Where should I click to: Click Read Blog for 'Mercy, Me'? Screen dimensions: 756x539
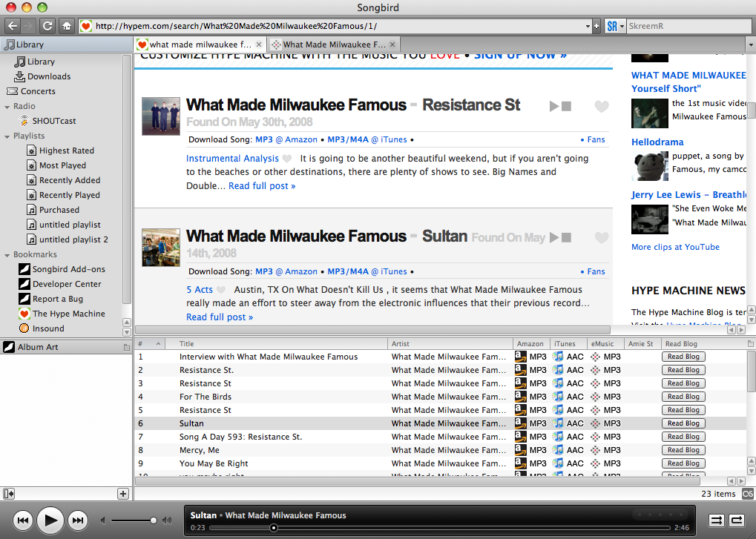pos(683,450)
